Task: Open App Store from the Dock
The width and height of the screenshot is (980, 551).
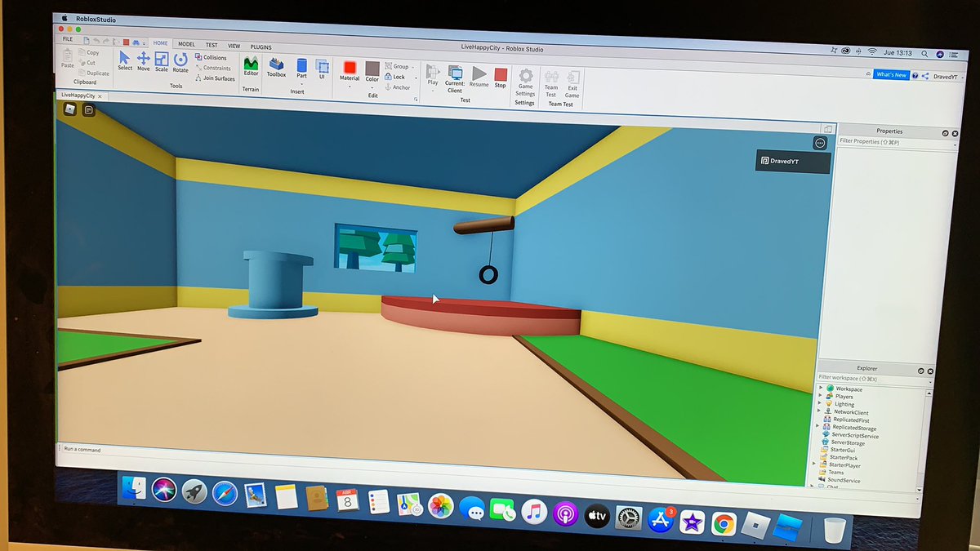Action: click(660, 519)
